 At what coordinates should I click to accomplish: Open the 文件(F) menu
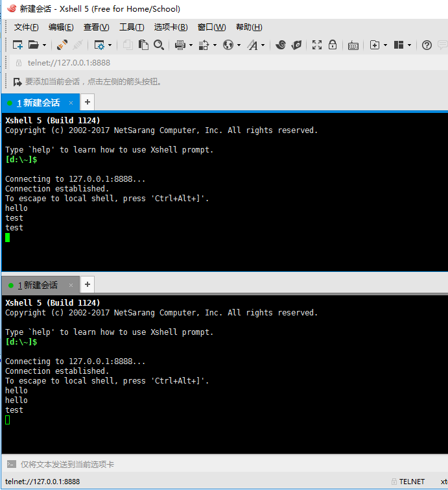point(26,27)
